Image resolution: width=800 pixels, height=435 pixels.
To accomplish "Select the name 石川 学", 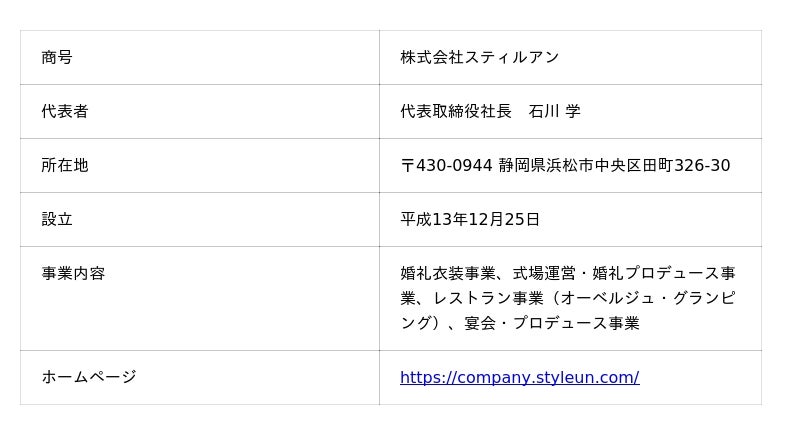I will 555,111.
